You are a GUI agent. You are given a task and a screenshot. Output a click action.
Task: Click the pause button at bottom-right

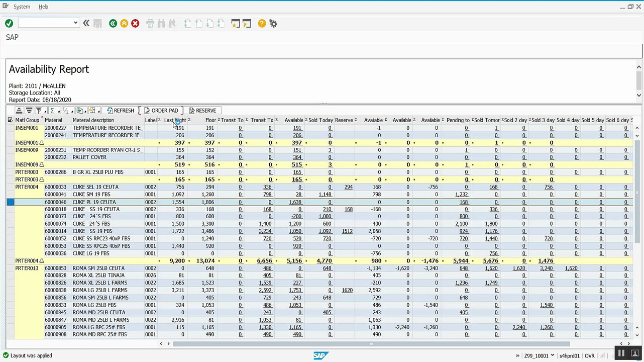621,353
